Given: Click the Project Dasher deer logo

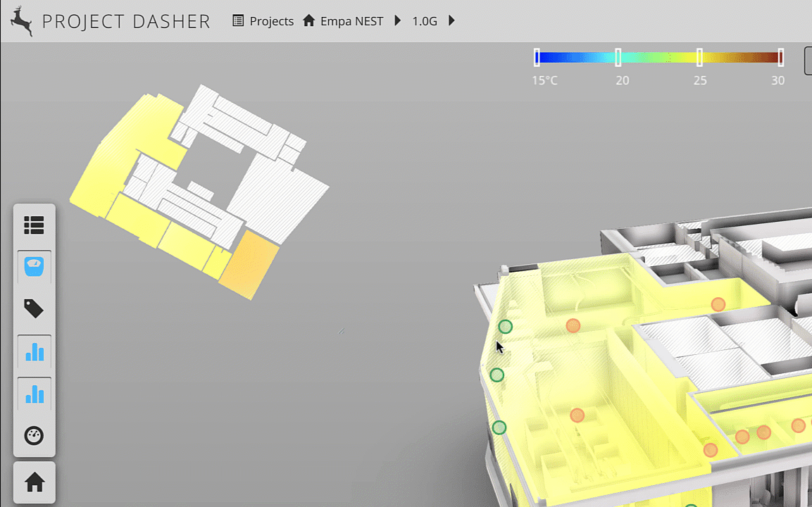Looking at the screenshot, I should 21,21.
